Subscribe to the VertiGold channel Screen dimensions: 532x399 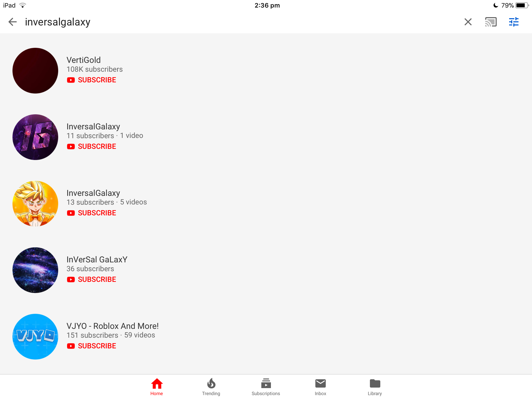(91, 80)
